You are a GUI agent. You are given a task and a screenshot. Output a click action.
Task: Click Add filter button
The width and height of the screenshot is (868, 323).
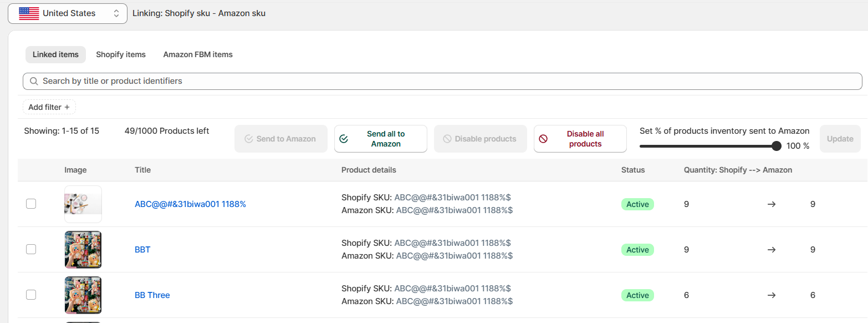click(x=49, y=107)
